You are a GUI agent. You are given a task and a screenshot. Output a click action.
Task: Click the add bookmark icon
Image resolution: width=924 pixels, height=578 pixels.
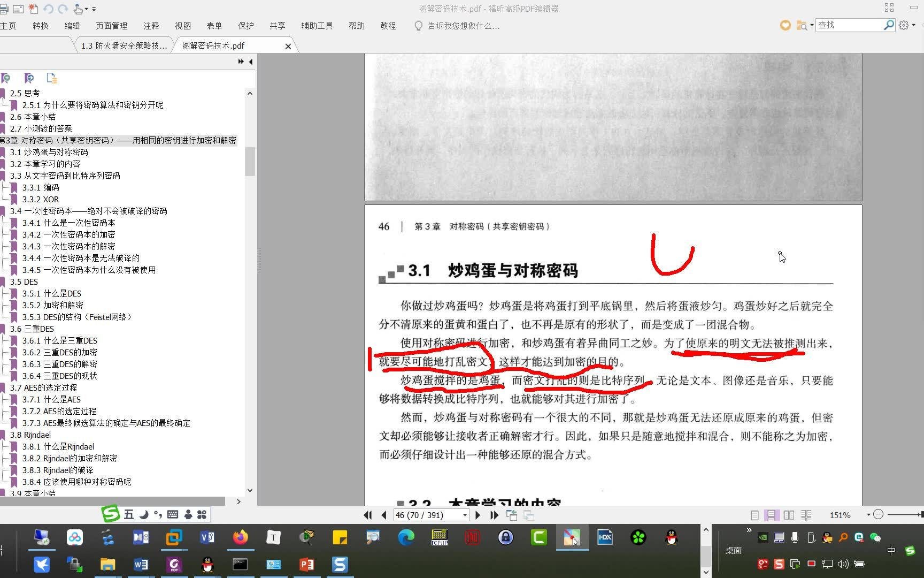click(x=5, y=78)
